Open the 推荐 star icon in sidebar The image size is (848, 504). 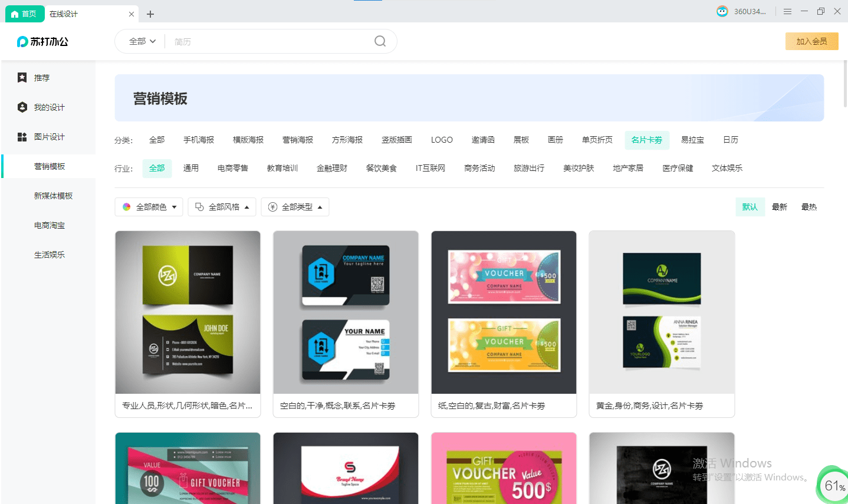pyautogui.click(x=22, y=77)
